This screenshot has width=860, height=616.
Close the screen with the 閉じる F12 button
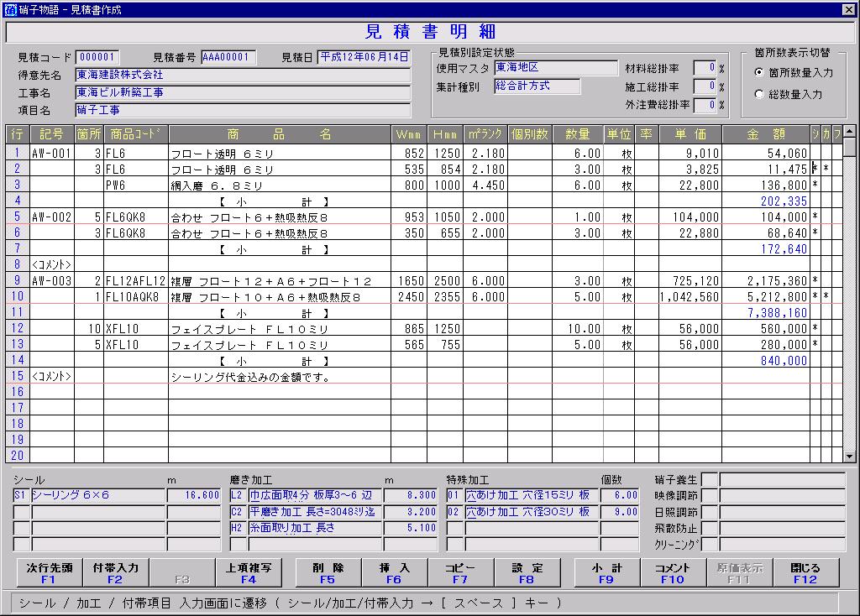pos(805,572)
